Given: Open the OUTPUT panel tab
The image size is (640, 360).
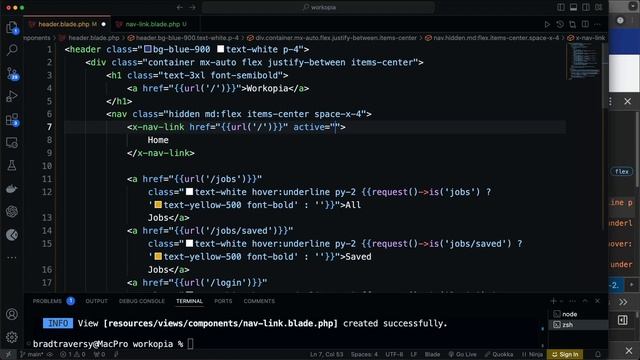Looking at the screenshot, I should pyautogui.click(x=96, y=301).
